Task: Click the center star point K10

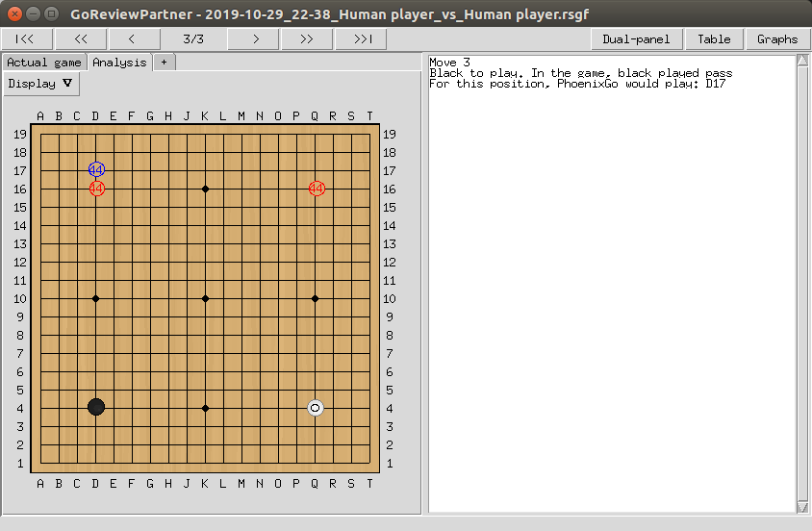Action: [206, 298]
